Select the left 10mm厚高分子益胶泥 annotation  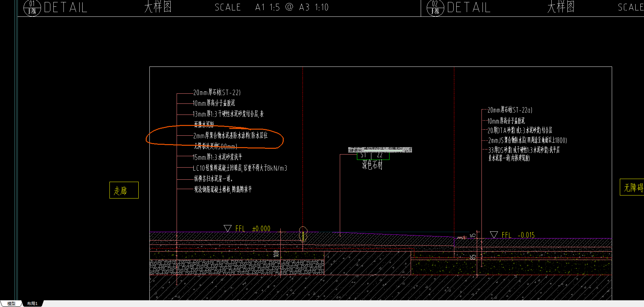(214, 103)
